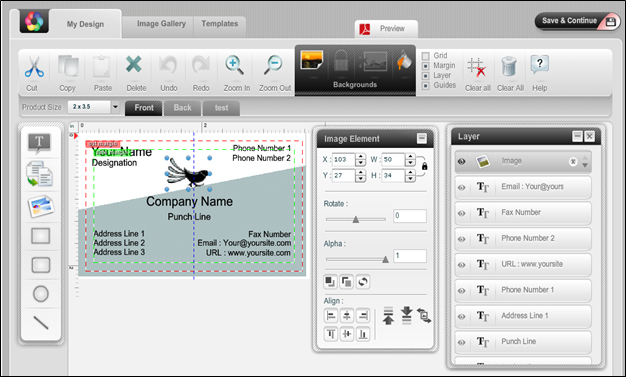Select the add image tool in the sidebar
Screen dimensions: 626x377
tap(41, 206)
